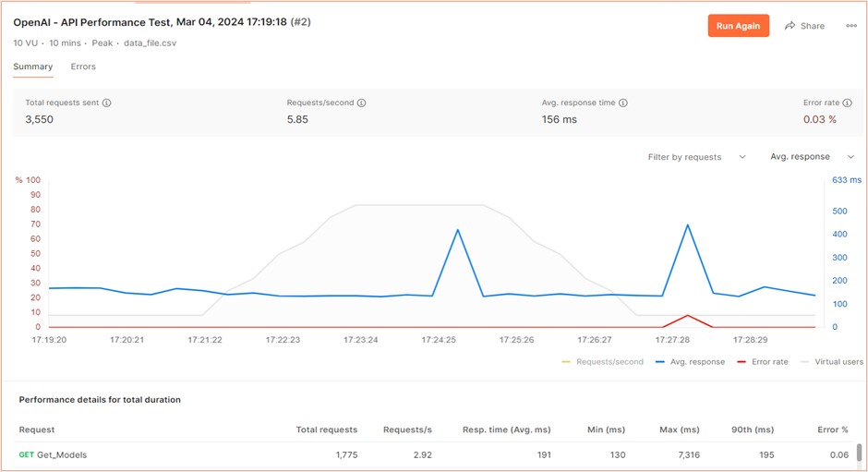Click the Max (ms) column header

click(680, 430)
